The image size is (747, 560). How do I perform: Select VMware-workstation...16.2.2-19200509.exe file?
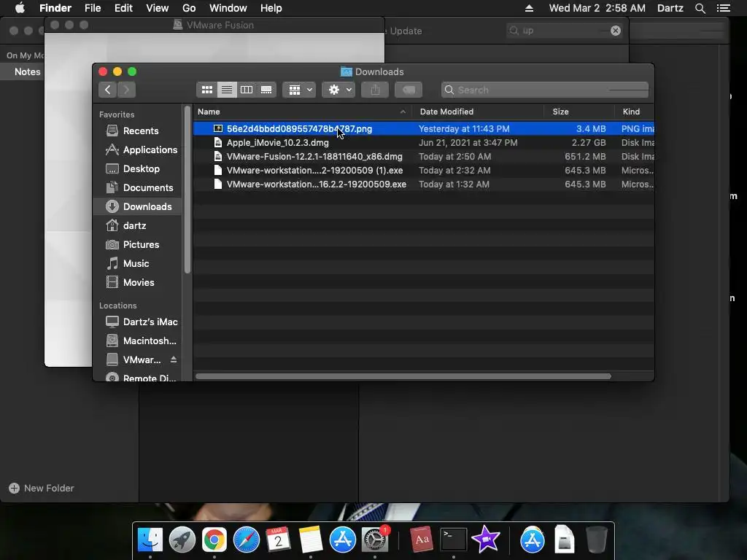tap(424, 184)
